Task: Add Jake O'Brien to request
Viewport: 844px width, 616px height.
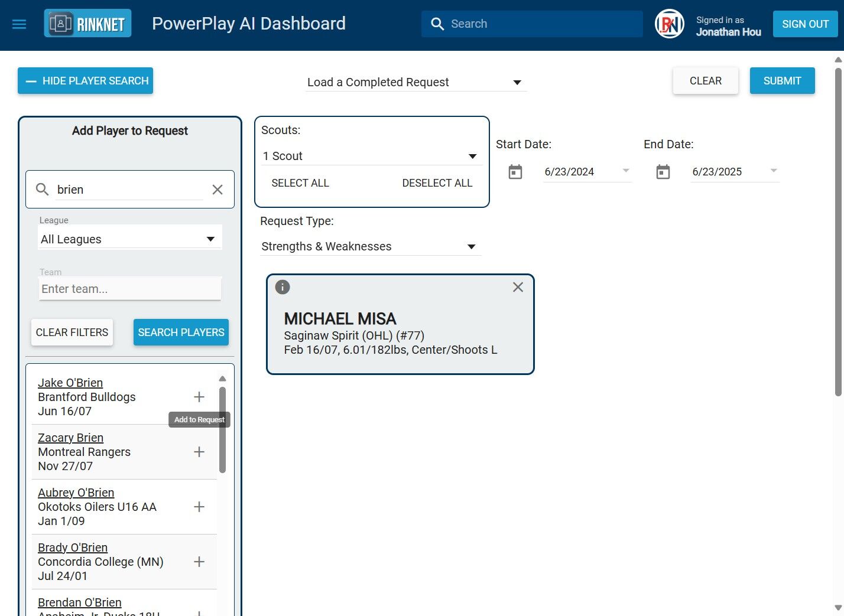Action: [199, 397]
